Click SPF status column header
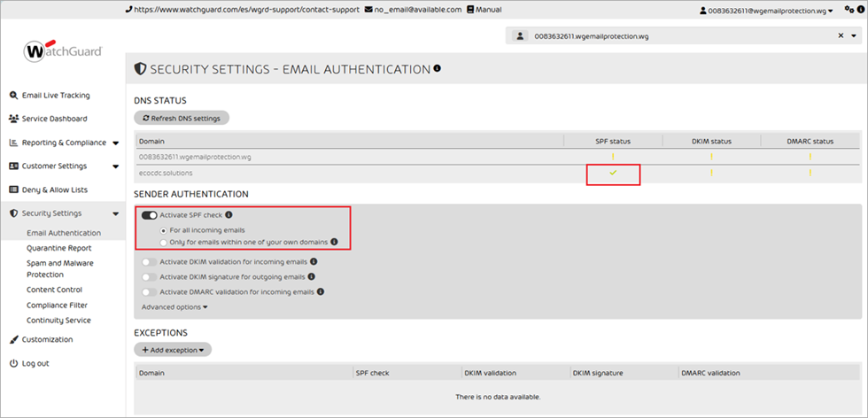868x418 pixels. [x=613, y=141]
